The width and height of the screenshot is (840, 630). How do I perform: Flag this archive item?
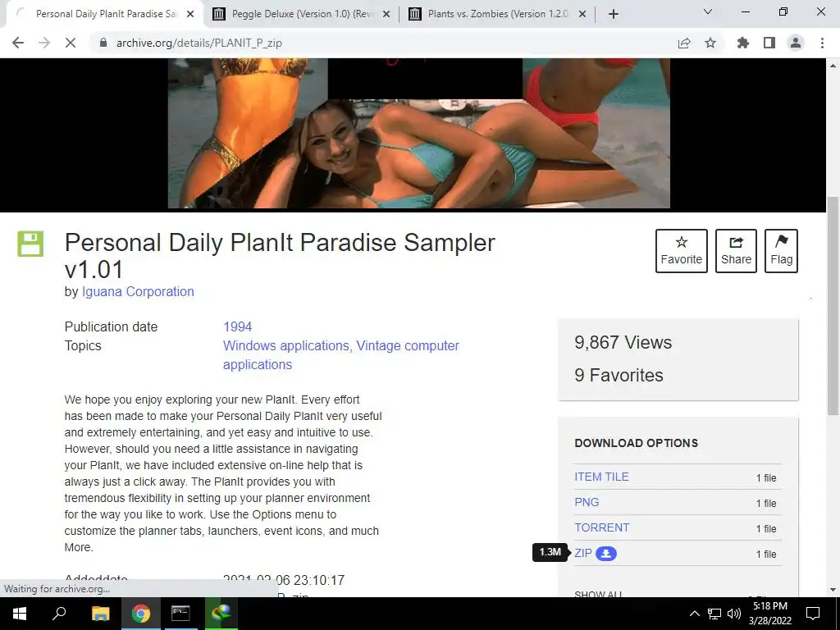[x=781, y=251]
